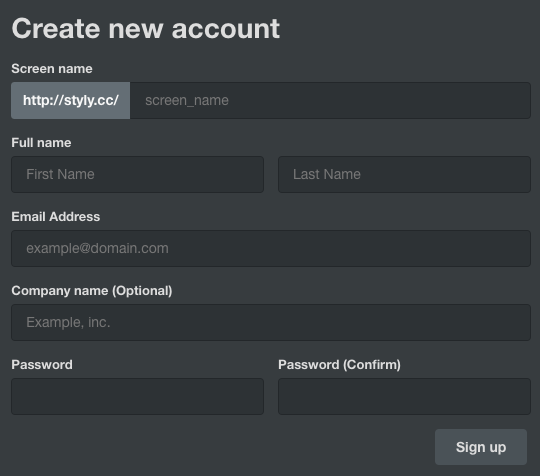Click the Company name input field
This screenshot has height=476, width=540.
(271, 322)
